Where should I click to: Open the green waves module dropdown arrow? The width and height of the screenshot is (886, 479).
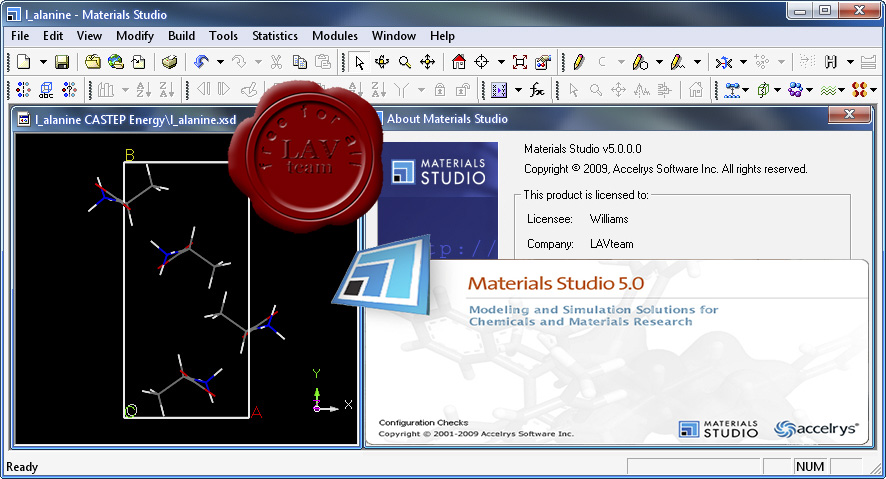[x=841, y=90]
